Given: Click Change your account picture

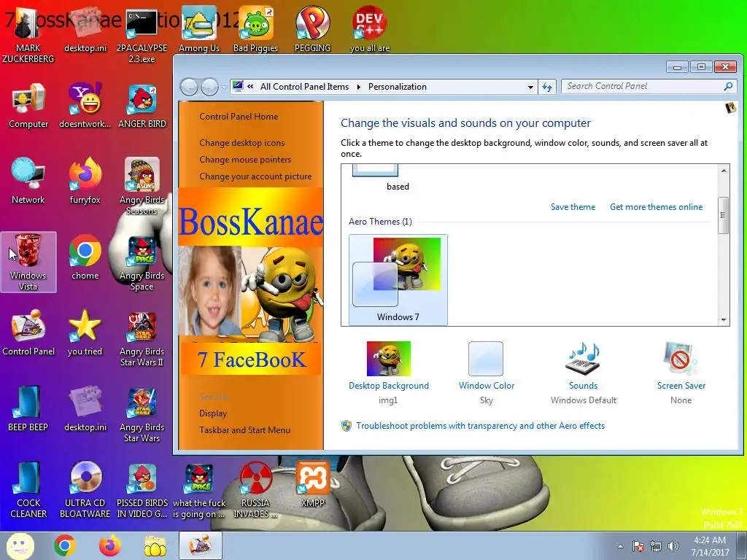Looking at the screenshot, I should click(x=255, y=176).
